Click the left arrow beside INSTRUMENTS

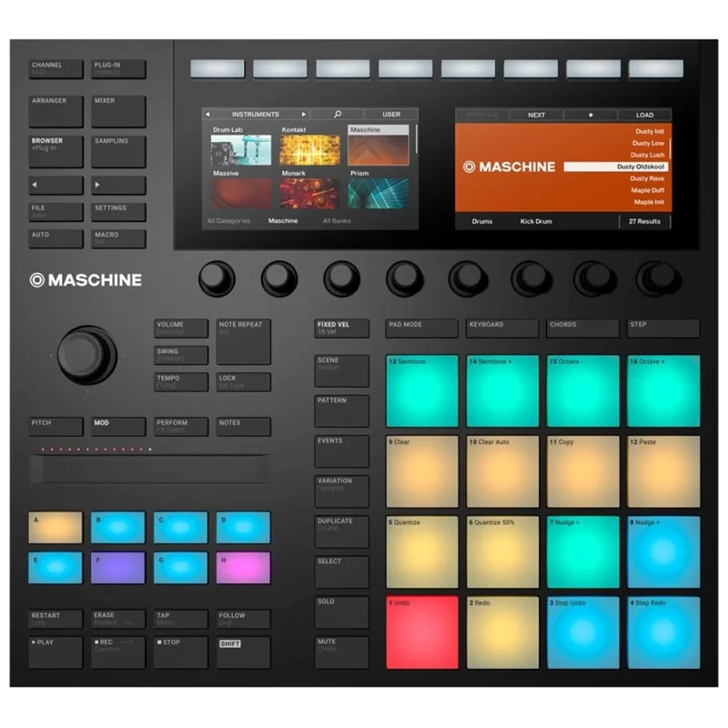pyautogui.click(x=207, y=115)
